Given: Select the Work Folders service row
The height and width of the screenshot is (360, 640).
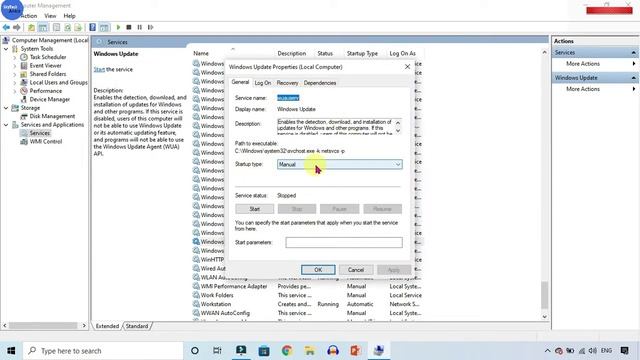Looking at the screenshot, I should 307,295.
